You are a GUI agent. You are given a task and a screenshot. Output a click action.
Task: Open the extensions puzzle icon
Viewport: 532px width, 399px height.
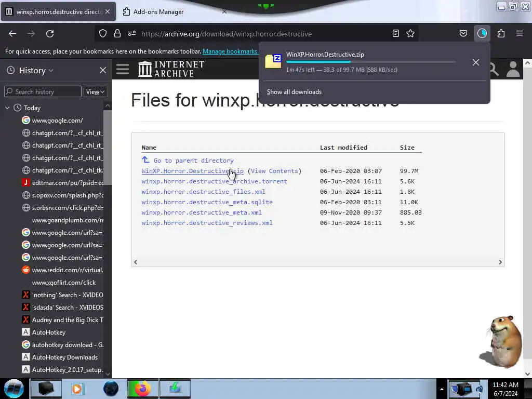[x=501, y=33]
